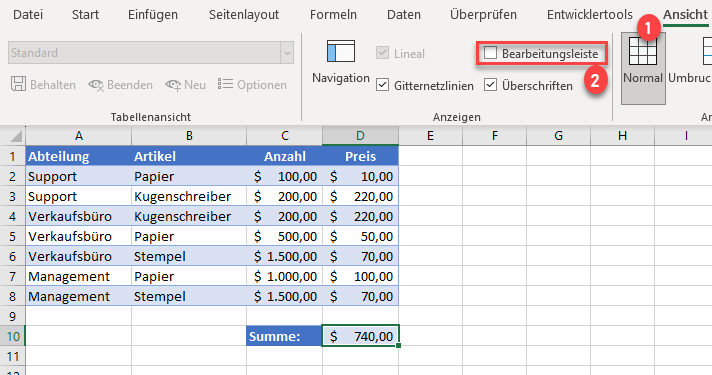This screenshot has width=712, height=375.
Task: Click the Artikel header cell
Action: 189,156
